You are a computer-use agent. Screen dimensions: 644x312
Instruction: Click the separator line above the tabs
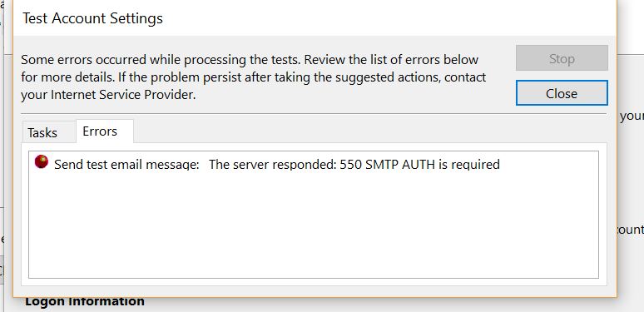314,113
